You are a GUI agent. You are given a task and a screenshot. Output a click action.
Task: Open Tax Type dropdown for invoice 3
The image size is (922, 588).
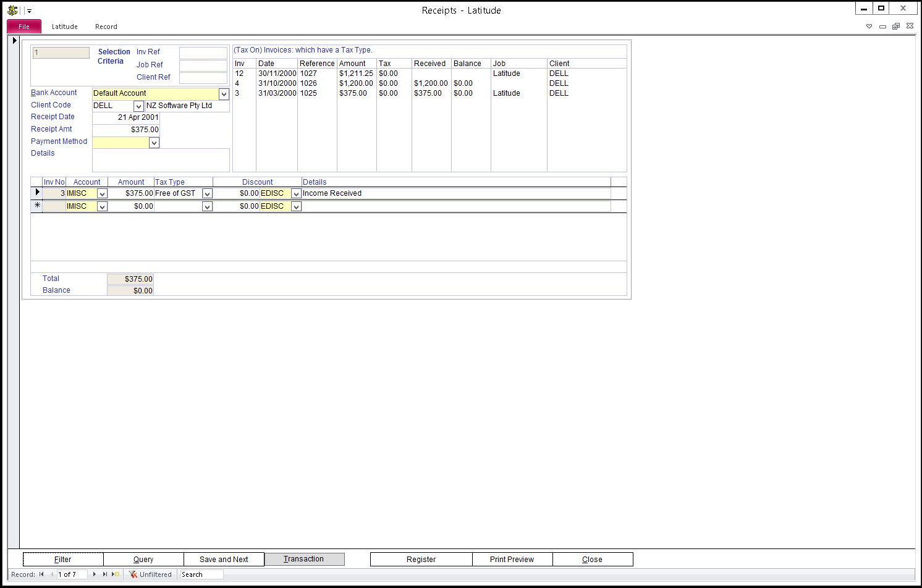[207, 194]
